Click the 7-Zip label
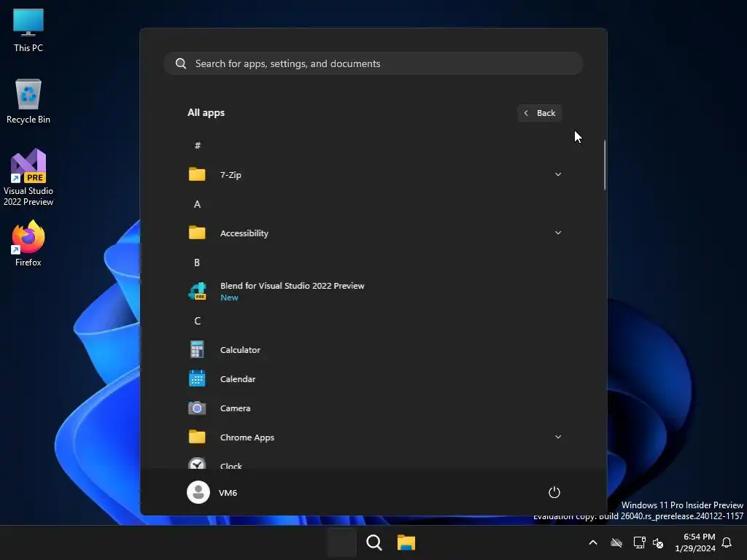The height and width of the screenshot is (560, 747). click(x=231, y=175)
